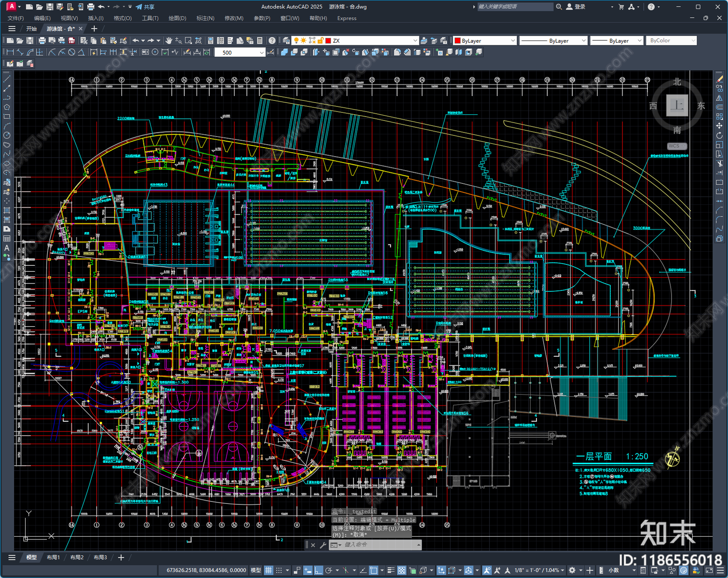Open the 修改(M) menu
Screen dimensions: 728x578
tap(234, 18)
